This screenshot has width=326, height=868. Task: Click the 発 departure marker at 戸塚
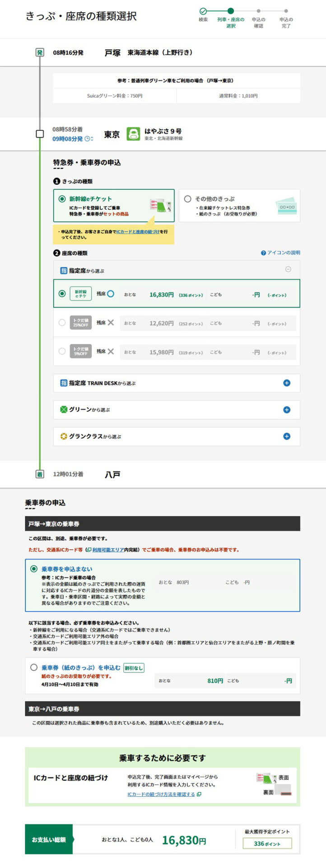[x=40, y=52]
